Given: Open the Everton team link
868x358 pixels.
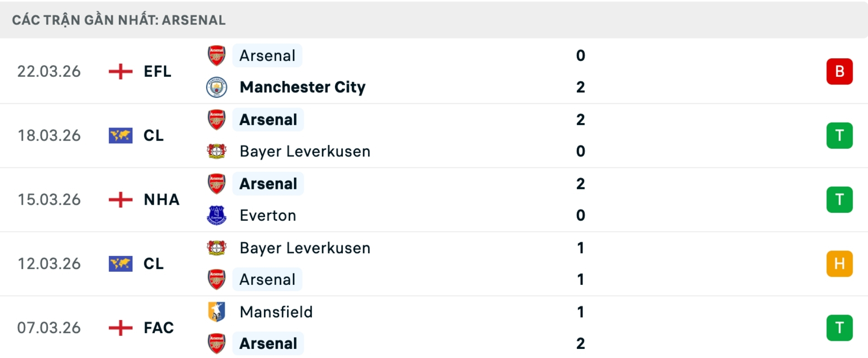Looking at the screenshot, I should (268, 216).
